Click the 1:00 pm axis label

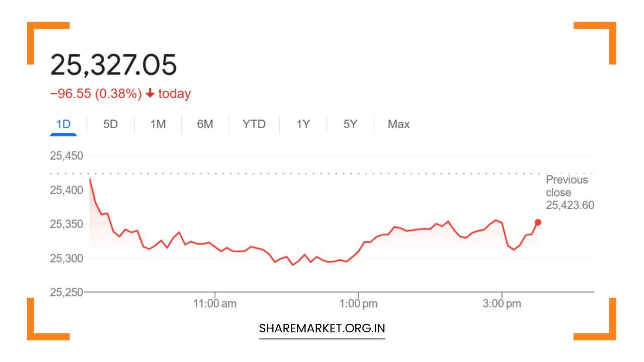tap(359, 304)
